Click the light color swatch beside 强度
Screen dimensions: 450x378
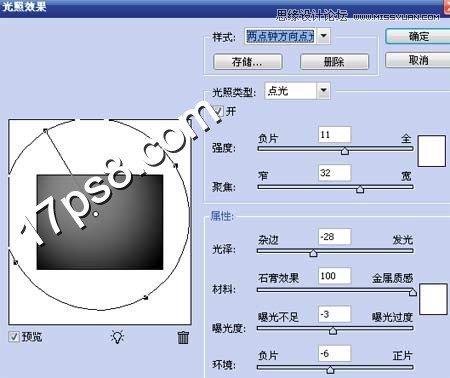coord(432,151)
